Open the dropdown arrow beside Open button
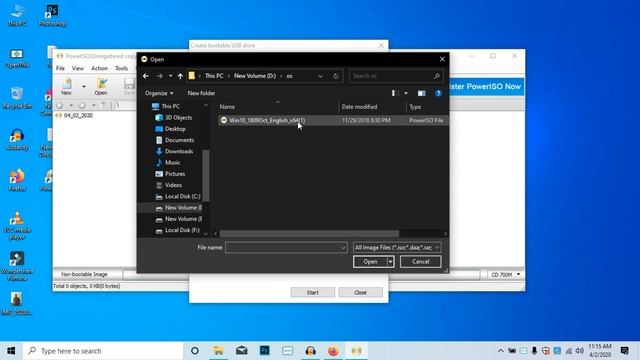Viewport: 640px width, 360px height. [391, 262]
